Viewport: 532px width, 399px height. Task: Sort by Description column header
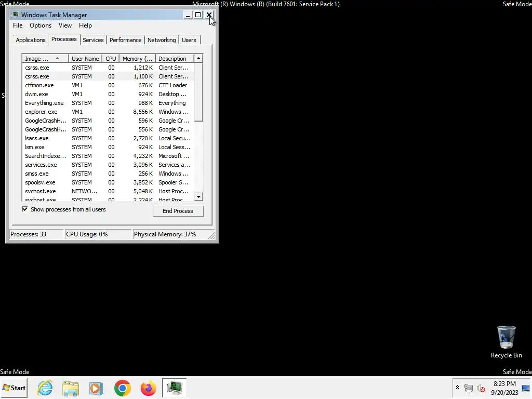[175, 58]
